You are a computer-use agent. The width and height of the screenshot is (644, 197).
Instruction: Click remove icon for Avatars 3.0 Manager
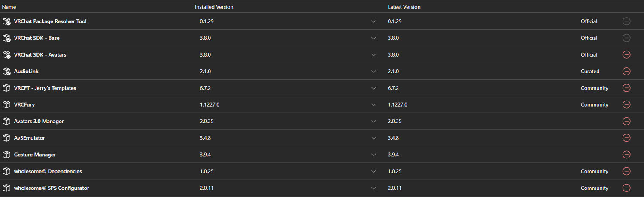626,121
